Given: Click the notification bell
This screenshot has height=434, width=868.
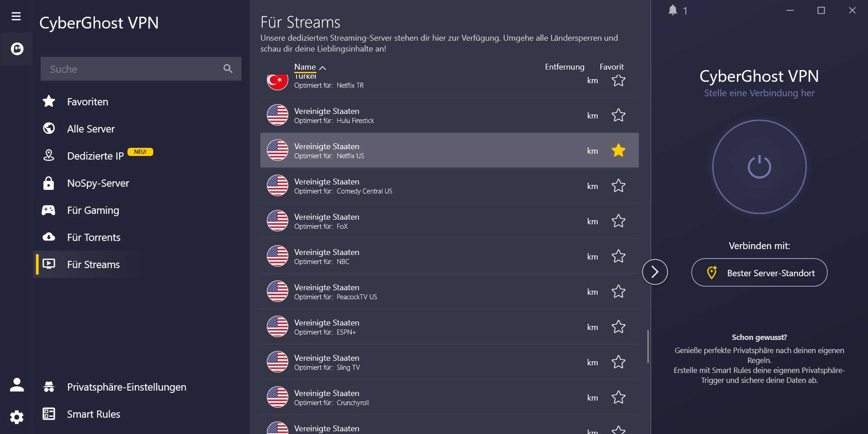Looking at the screenshot, I should click(x=672, y=10).
